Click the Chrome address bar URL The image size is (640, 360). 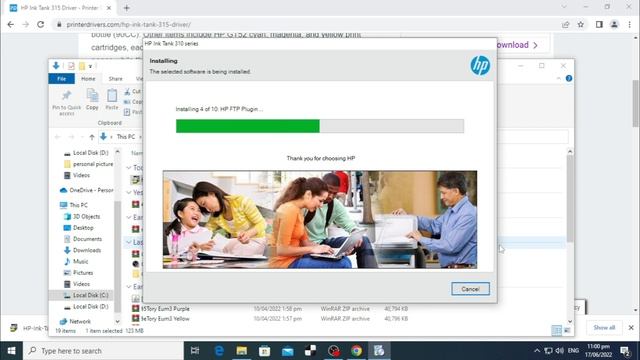tap(129, 24)
